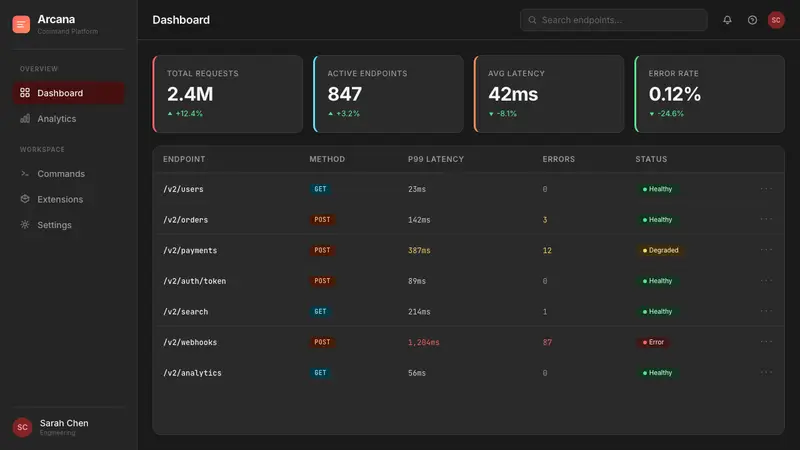Click the Commands terminal prompt icon
The image size is (800, 450).
pyautogui.click(x=24, y=173)
